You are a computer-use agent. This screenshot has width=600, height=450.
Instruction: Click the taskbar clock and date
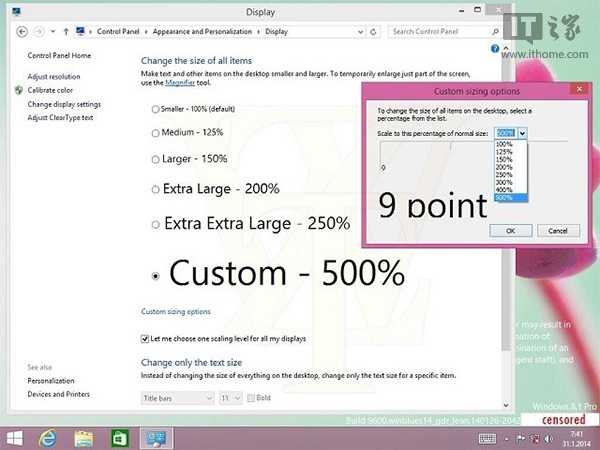click(x=577, y=439)
